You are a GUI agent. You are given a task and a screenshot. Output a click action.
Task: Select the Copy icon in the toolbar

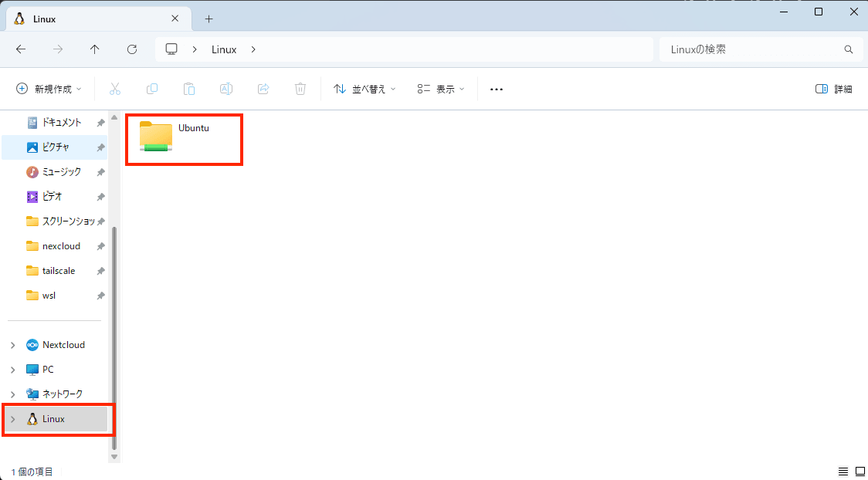coord(151,89)
